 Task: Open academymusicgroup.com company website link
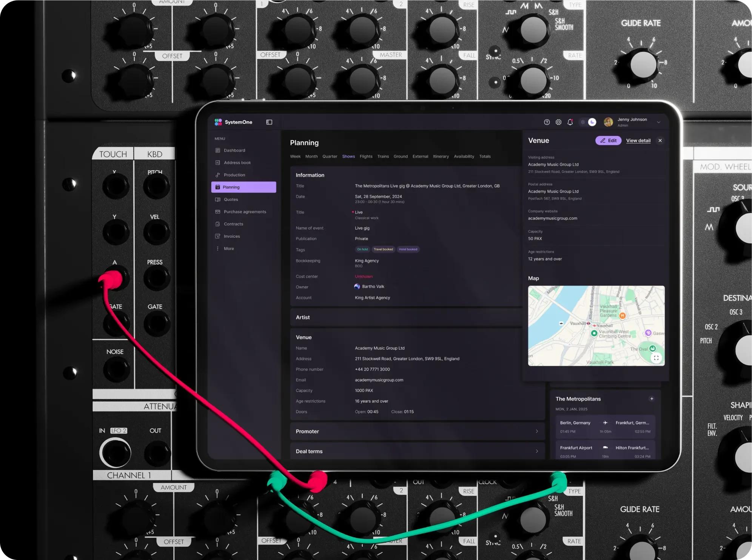pyautogui.click(x=553, y=218)
